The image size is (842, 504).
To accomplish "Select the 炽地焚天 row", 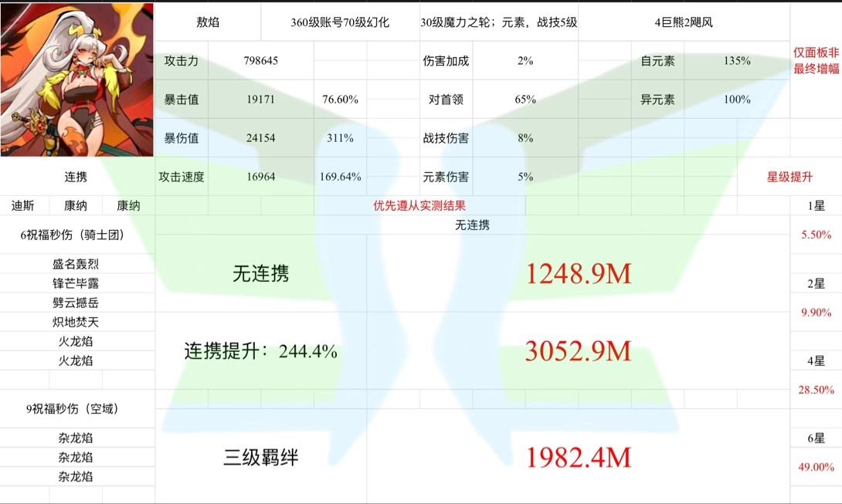I will (x=77, y=322).
